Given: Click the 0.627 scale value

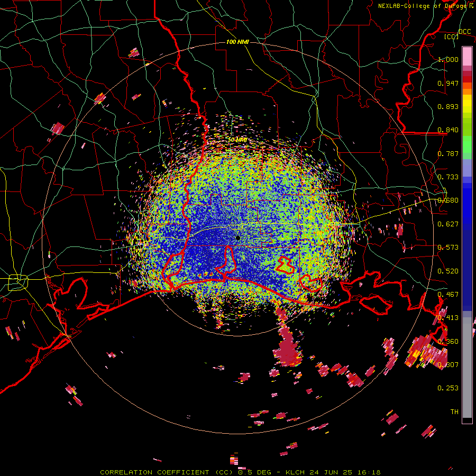Looking at the screenshot, I should (x=448, y=224).
